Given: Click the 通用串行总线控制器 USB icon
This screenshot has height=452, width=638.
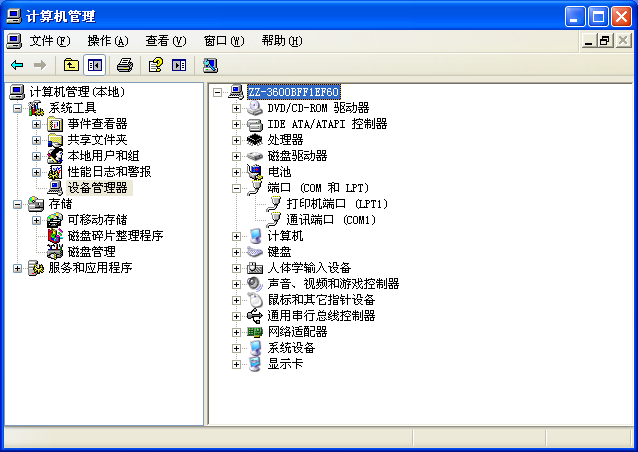Looking at the screenshot, I should (255, 316).
